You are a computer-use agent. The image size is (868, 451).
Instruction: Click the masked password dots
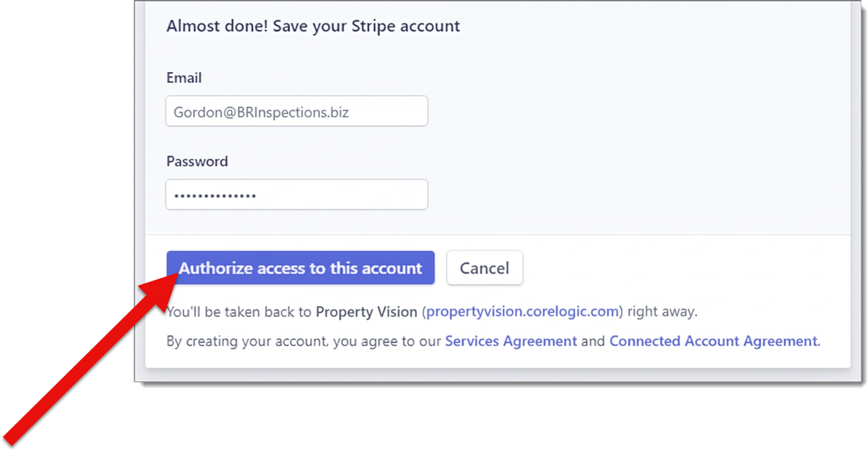coord(214,195)
